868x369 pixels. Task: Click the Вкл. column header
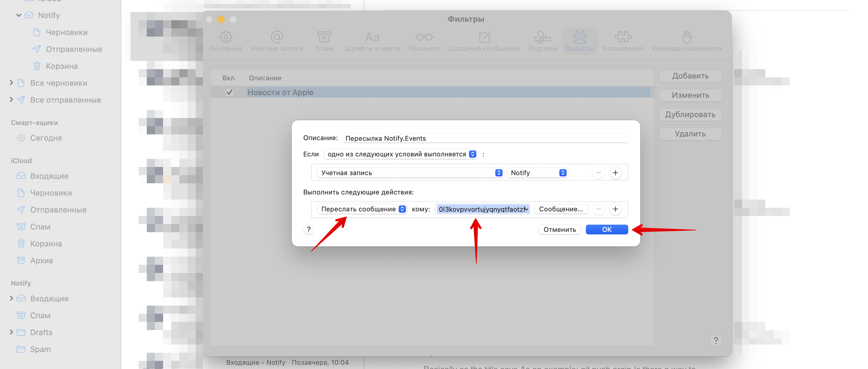(x=229, y=78)
